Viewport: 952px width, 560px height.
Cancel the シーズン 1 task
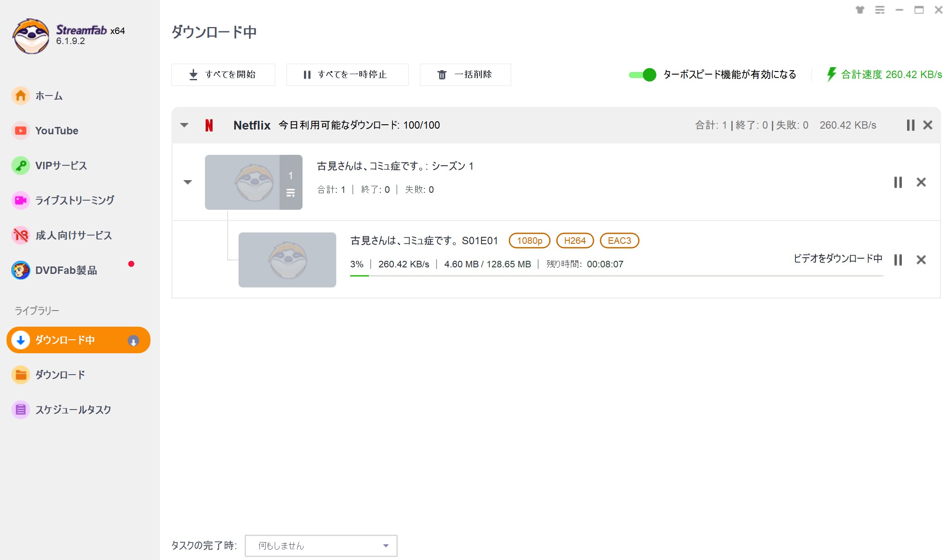pyautogui.click(x=921, y=182)
